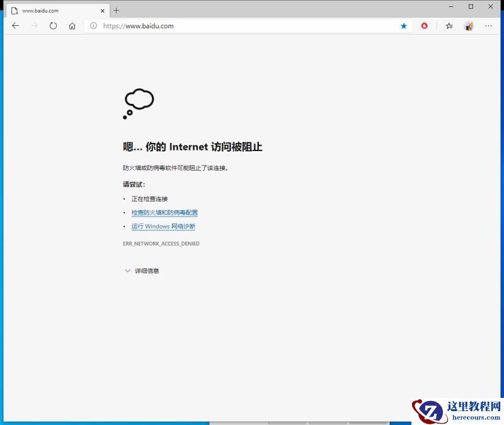Click the site information icon in address bar
504x425 pixels.
coord(93,26)
